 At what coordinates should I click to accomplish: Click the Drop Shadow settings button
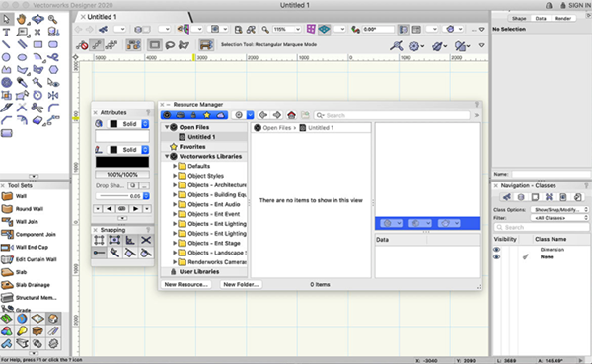(144, 185)
